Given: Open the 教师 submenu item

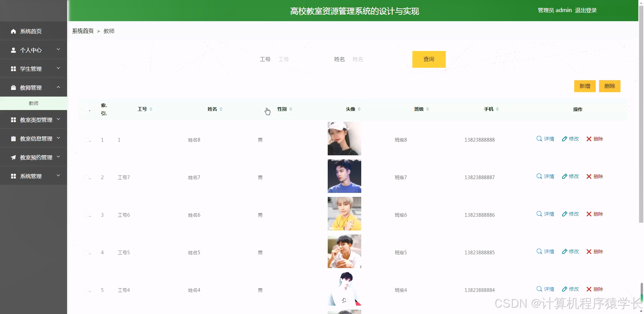Looking at the screenshot, I should (x=34, y=103).
